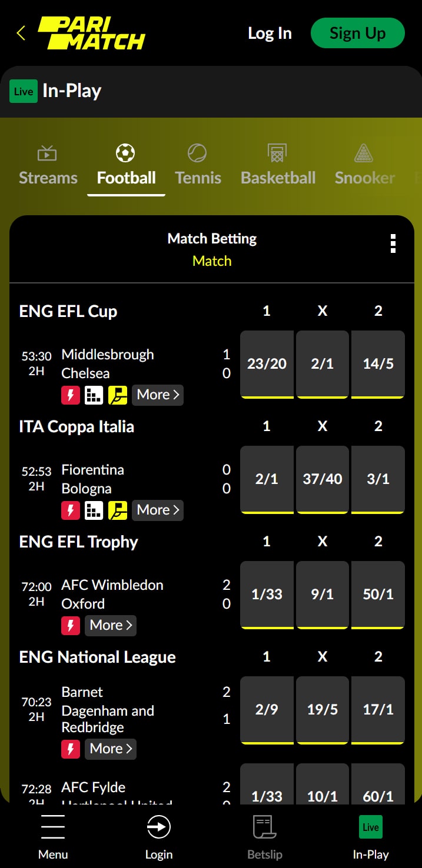Click the red lightning icon under Middlesbrough vs Chelsea
422x868 pixels.
tap(71, 395)
